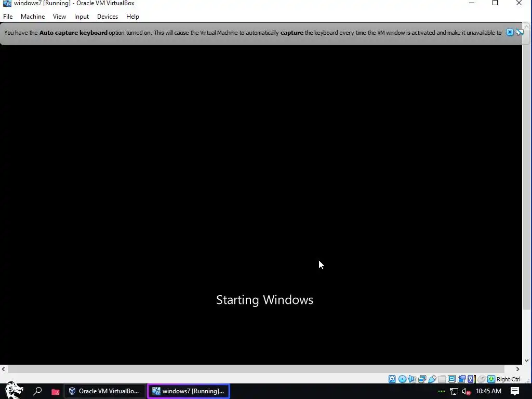Click the horizontal scrollbar right arrow

coord(518,369)
